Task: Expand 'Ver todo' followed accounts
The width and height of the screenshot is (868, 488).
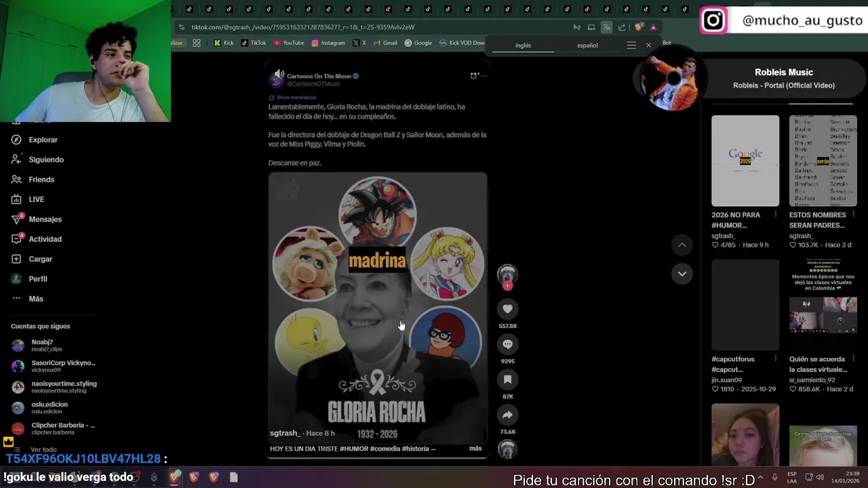Action: (43, 449)
